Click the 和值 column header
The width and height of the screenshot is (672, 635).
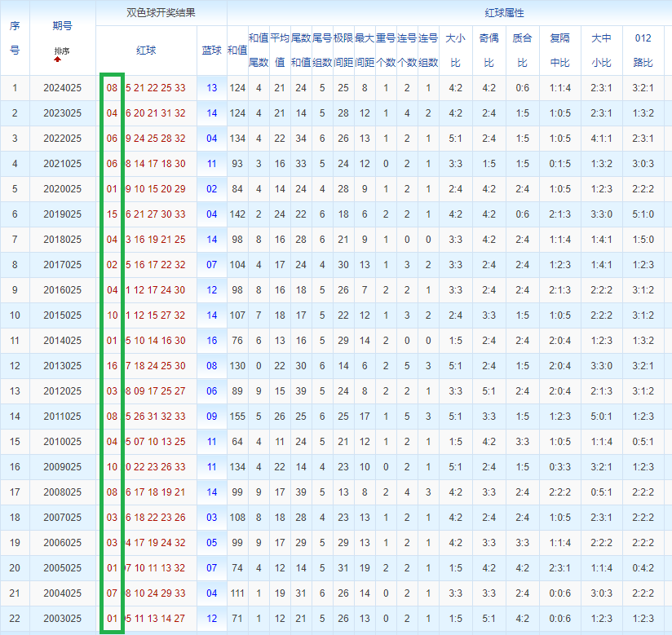click(237, 51)
